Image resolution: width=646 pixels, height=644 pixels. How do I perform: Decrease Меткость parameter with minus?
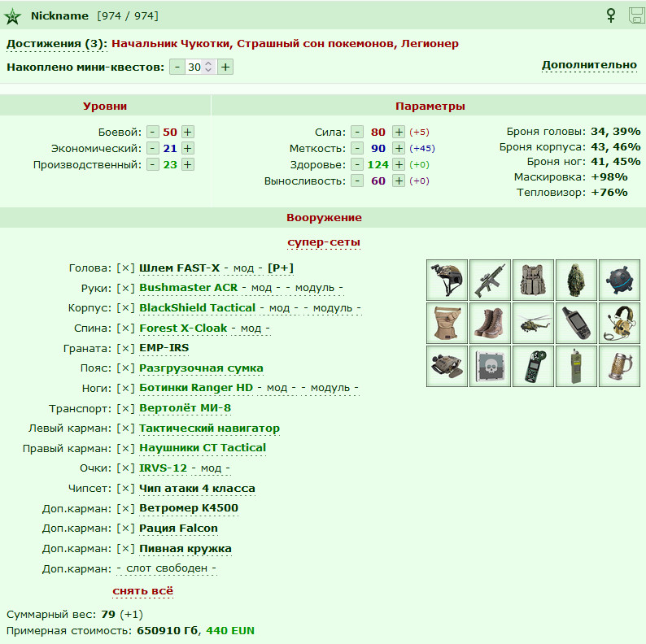click(357, 148)
